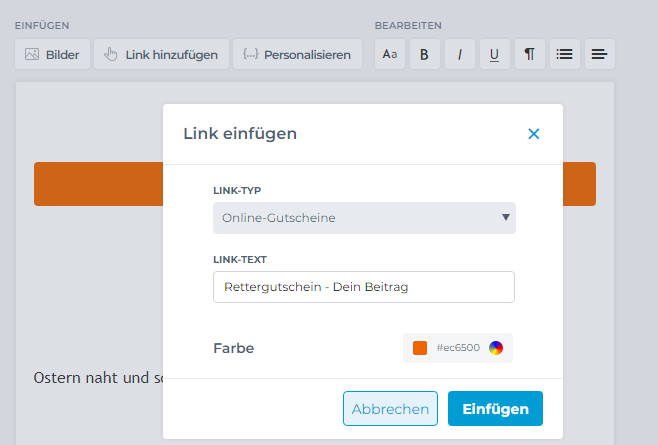The height and width of the screenshot is (445, 658).
Task: Click into the Link-Text input field
Action: [x=364, y=287]
